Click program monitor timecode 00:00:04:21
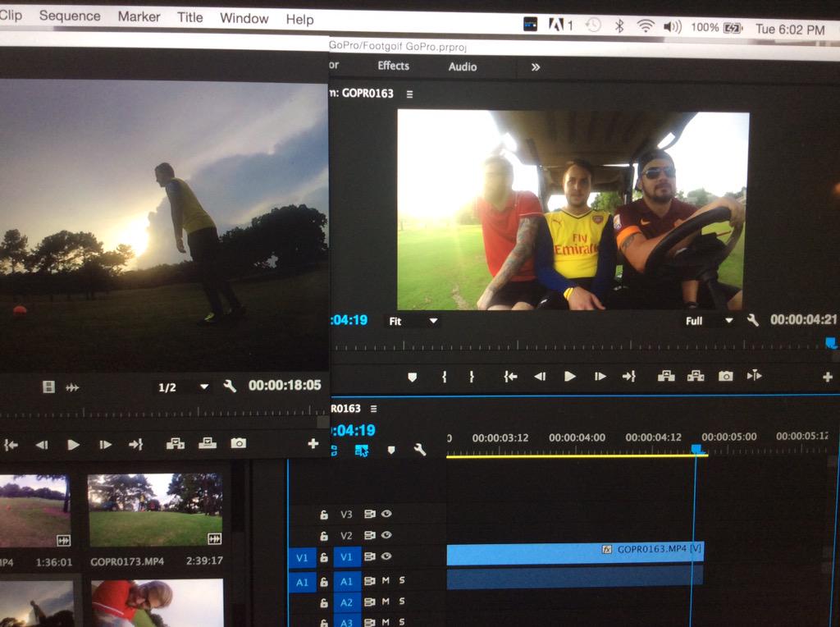 (x=803, y=320)
